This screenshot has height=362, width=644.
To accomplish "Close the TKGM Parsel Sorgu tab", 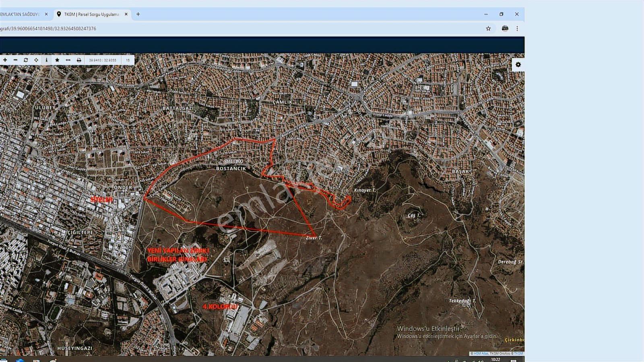I will click(x=126, y=14).
